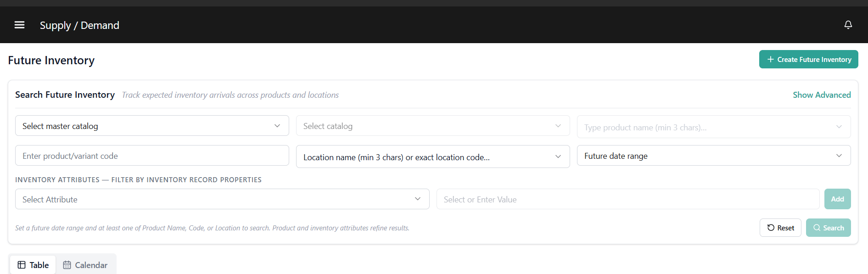Open the hamburger navigation menu
Image resolution: width=868 pixels, height=274 pixels.
tap(19, 25)
